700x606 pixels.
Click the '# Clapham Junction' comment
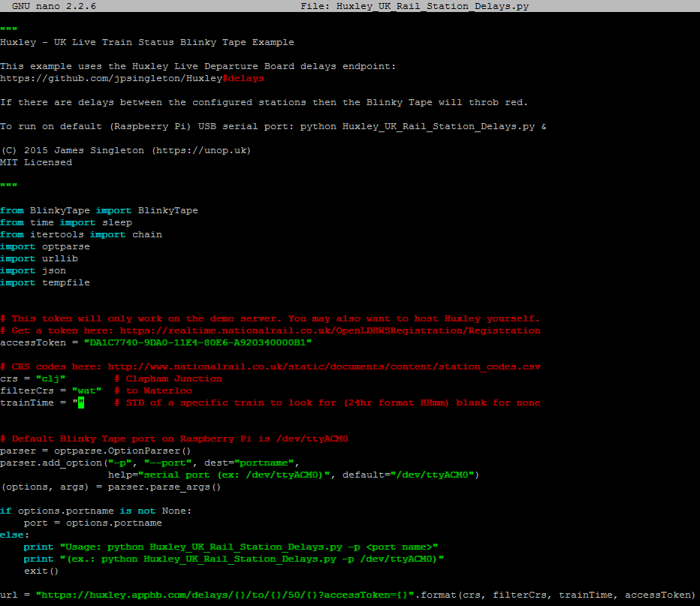click(168, 379)
